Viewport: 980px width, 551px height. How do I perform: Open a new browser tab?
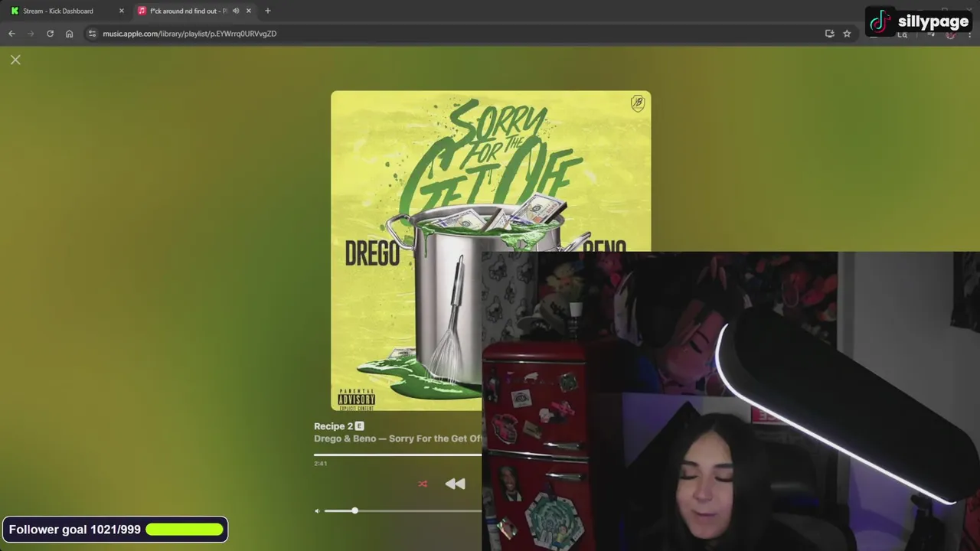click(267, 11)
